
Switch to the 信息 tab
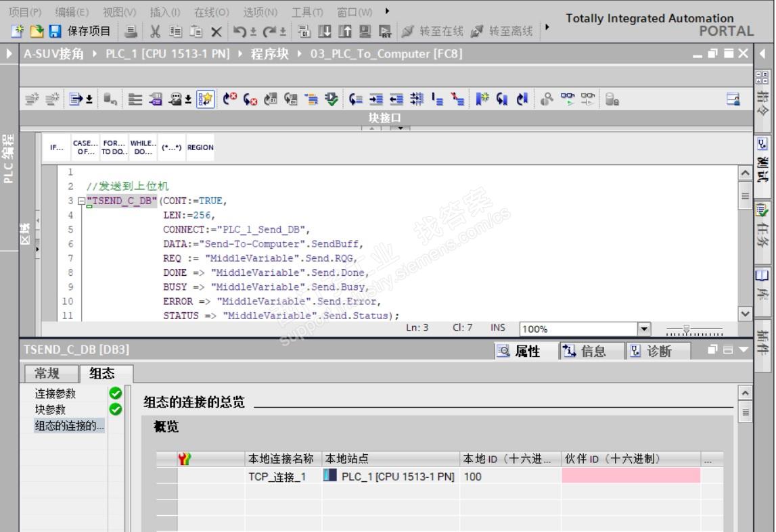[x=593, y=351]
